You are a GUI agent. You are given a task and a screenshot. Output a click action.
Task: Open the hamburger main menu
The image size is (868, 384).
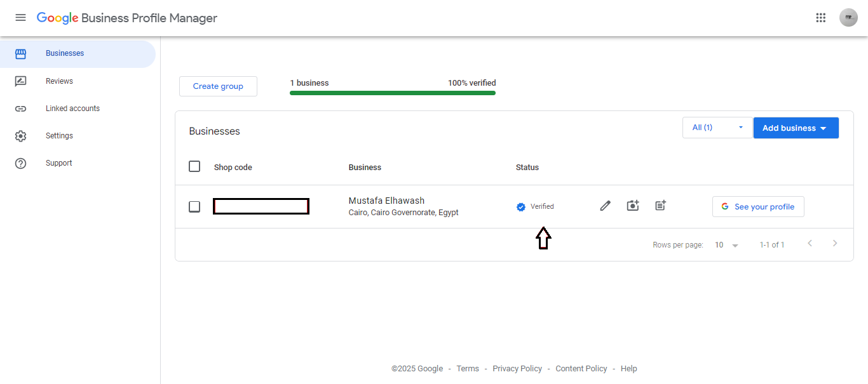[x=20, y=18]
